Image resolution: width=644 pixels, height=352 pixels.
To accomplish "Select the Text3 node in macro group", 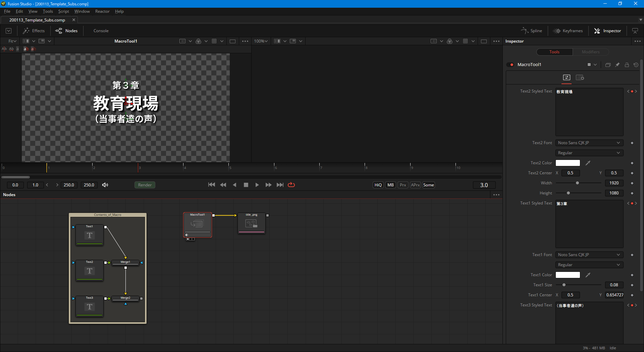I will point(89,306).
